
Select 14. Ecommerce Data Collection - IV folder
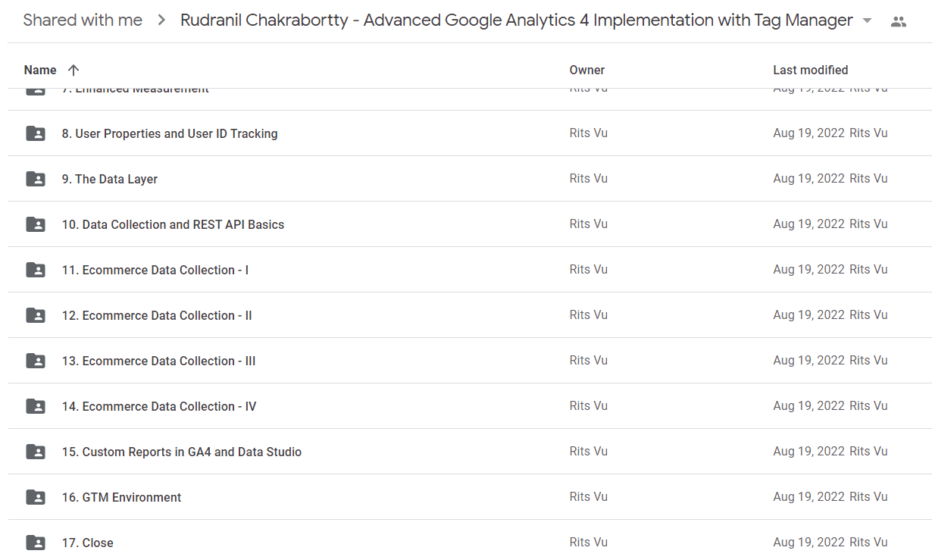470,406
